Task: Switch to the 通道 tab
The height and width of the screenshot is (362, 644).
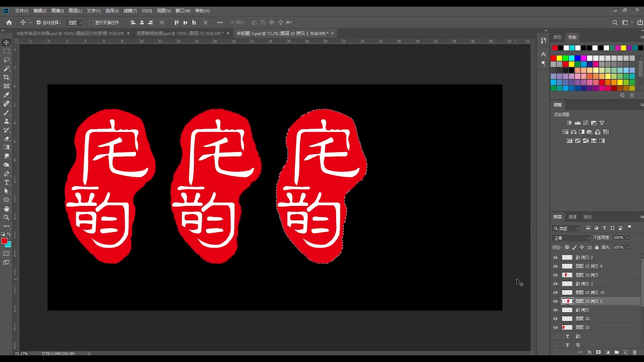Action: click(572, 217)
